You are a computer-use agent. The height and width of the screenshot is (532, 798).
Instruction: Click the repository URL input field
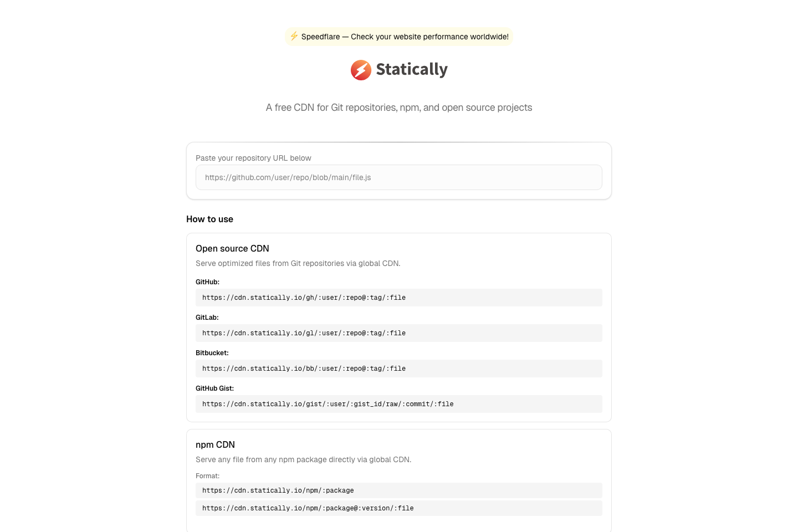[x=399, y=177]
